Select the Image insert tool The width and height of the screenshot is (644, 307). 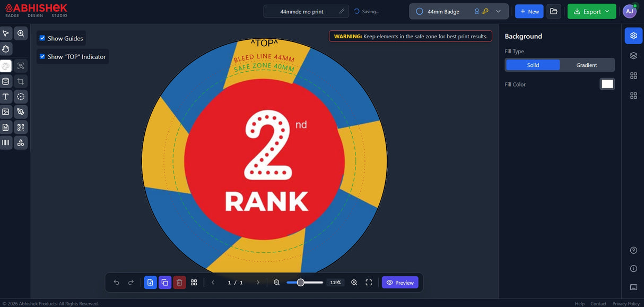point(5,112)
